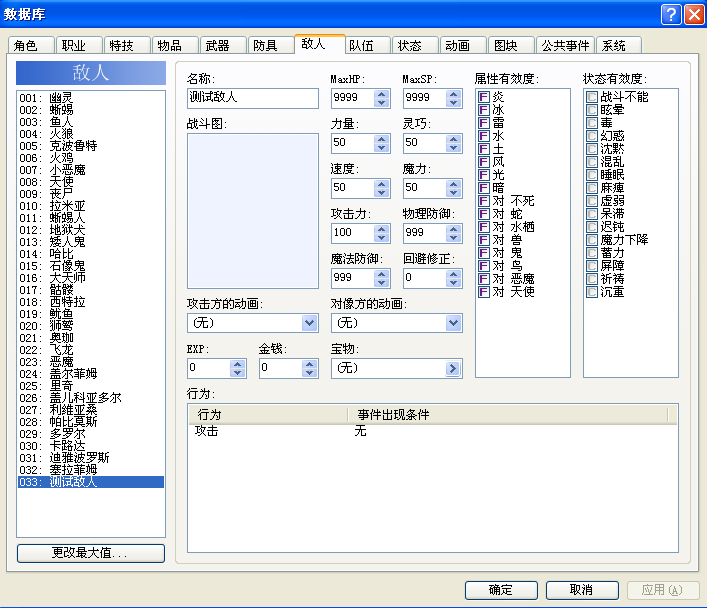This screenshot has width=707, height=608.
Task: Switch to the 武器 tab
Action: pos(218,46)
